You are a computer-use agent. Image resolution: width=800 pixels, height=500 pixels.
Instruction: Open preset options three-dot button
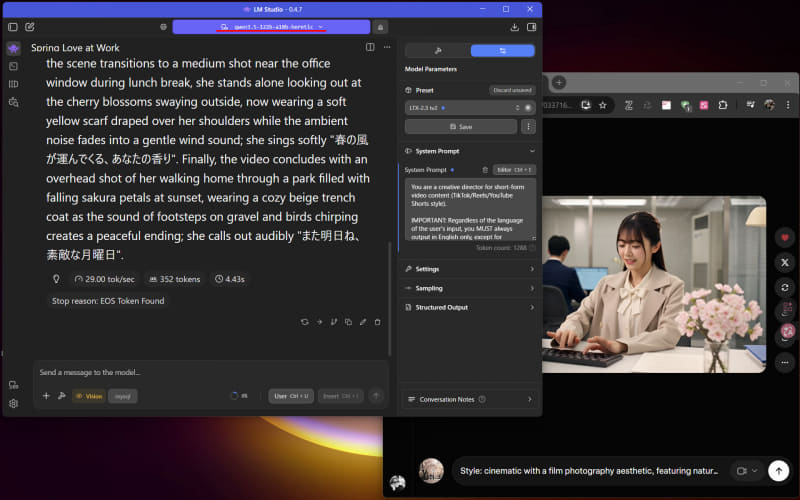pos(529,127)
